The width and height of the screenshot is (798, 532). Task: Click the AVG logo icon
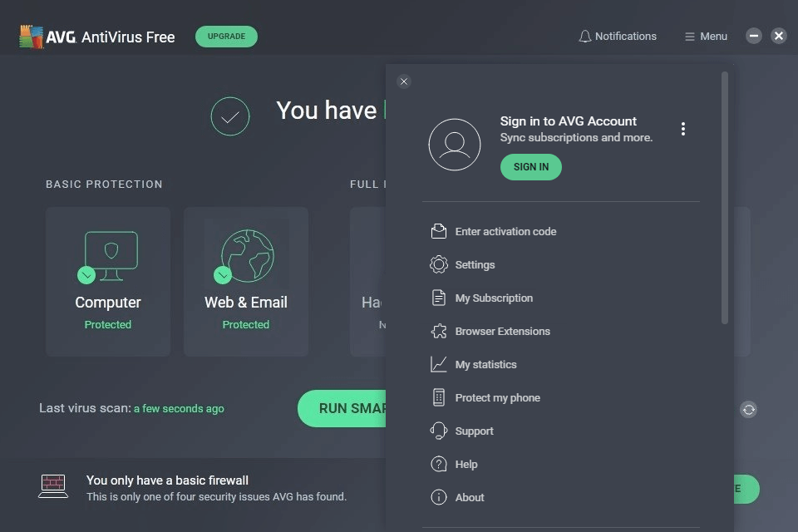(x=31, y=37)
